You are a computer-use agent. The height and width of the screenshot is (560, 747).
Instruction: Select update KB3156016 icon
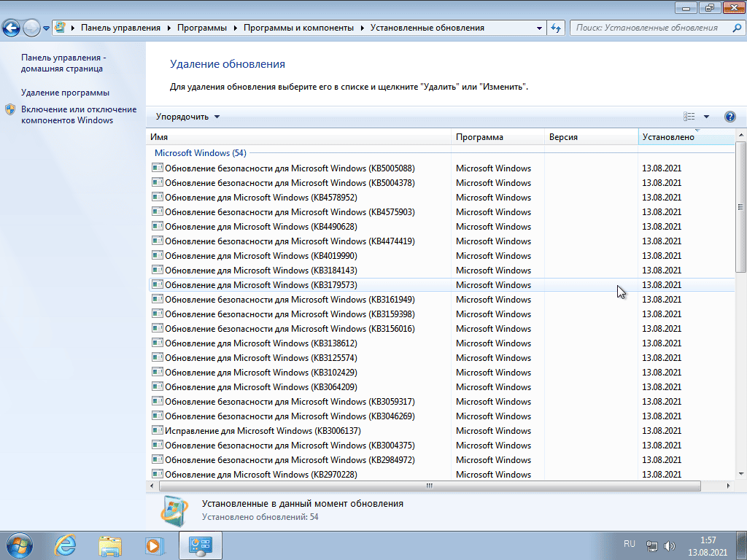click(158, 328)
